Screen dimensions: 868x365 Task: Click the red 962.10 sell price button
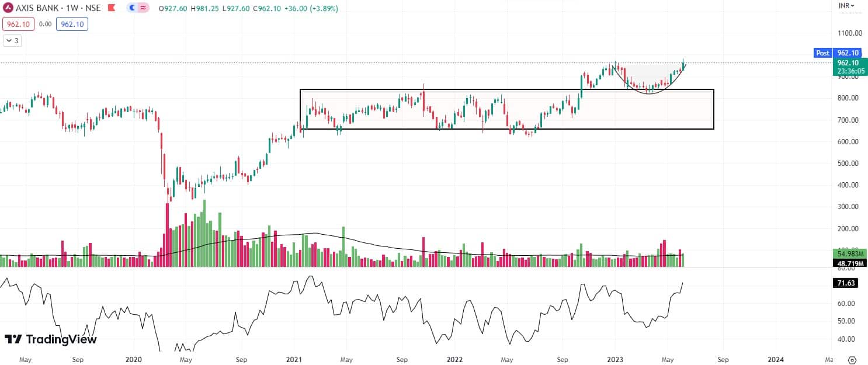pyautogui.click(x=19, y=24)
